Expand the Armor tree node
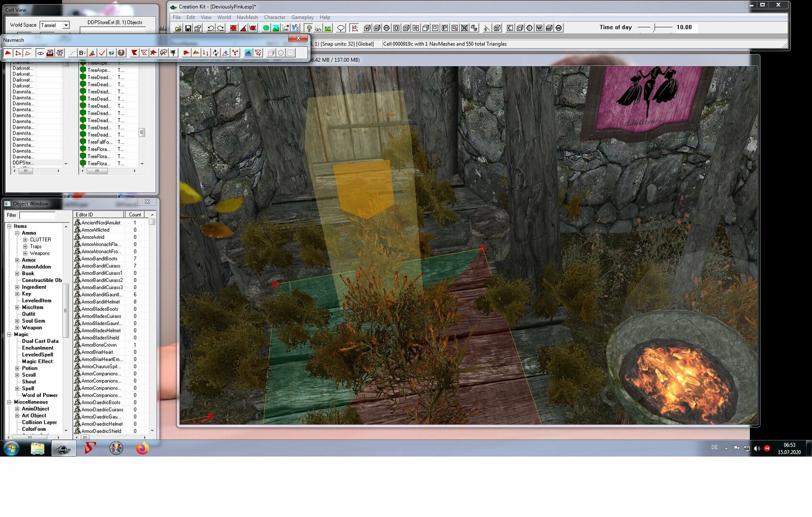Image resolution: width=812 pixels, height=517 pixels. [x=17, y=260]
